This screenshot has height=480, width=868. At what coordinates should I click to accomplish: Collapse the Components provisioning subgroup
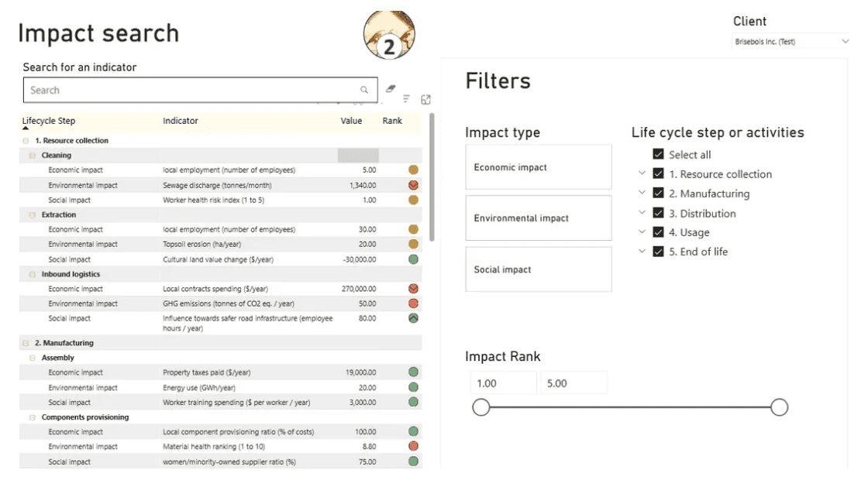(32, 417)
